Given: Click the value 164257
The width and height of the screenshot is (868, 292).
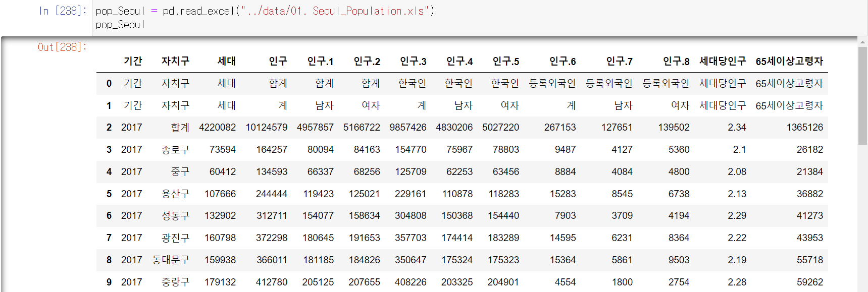Looking at the screenshot, I should tap(272, 149).
